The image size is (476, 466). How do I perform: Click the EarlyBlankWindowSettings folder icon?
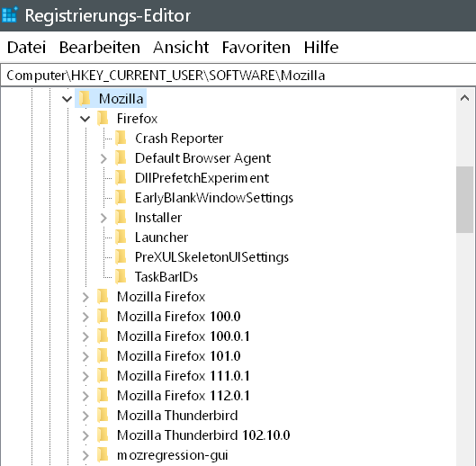click(x=121, y=197)
